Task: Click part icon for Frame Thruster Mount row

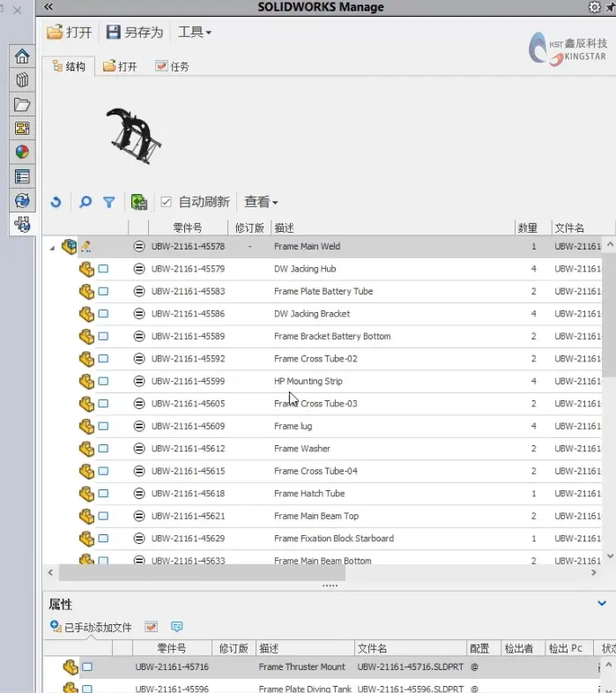Action: 71,667
